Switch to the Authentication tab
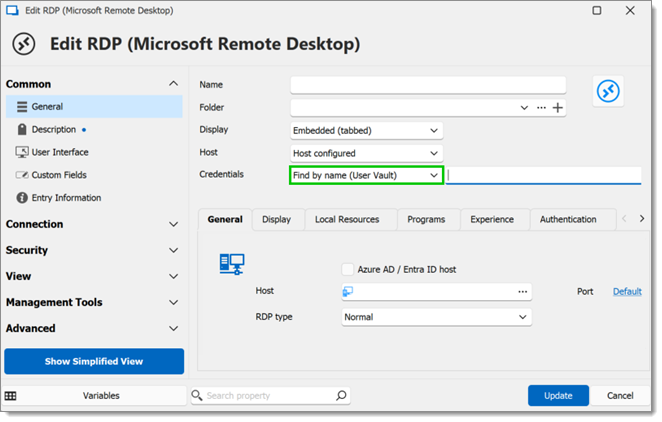Screen dimensions: 662x422 pos(568,219)
